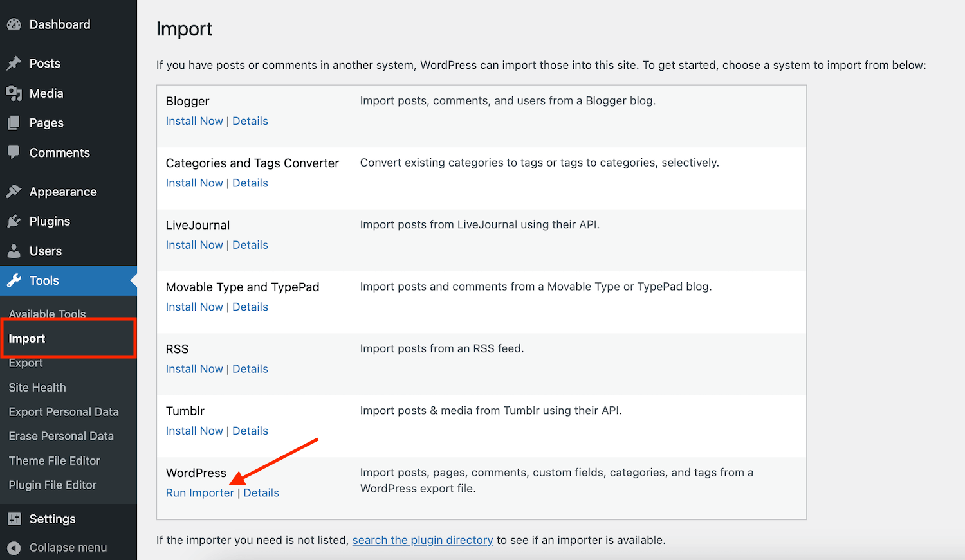
Task: Open Erase Personal Data page
Action: point(61,436)
